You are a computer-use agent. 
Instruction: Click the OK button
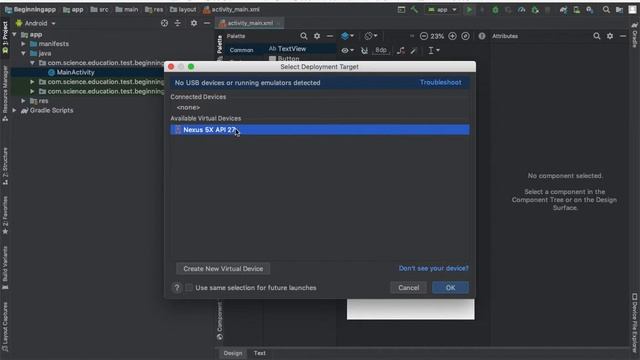450,288
